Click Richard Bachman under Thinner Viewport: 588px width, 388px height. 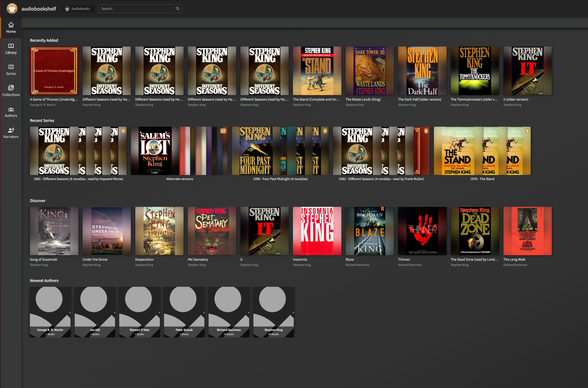pos(410,265)
